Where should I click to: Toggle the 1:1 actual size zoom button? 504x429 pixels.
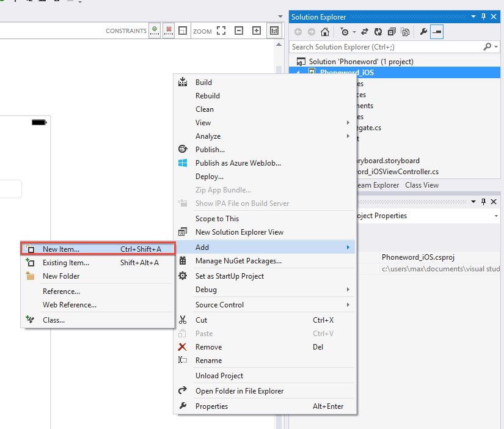pos(274,31)
